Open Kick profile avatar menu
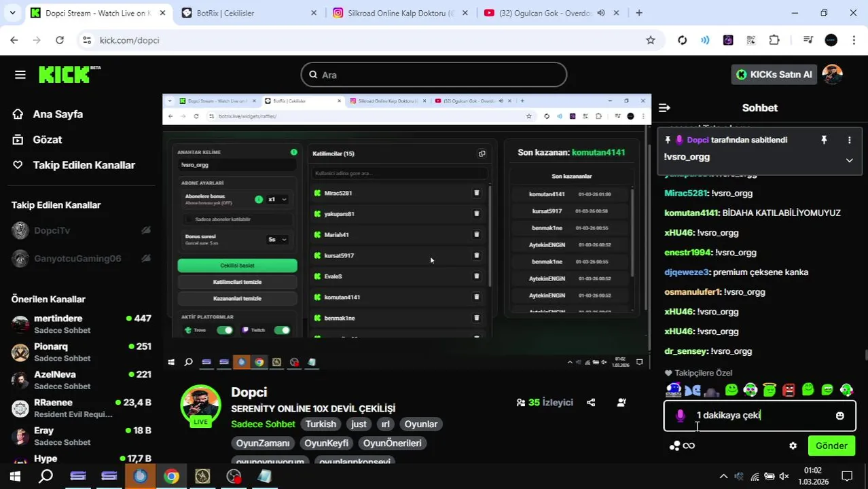 [832, 74]
